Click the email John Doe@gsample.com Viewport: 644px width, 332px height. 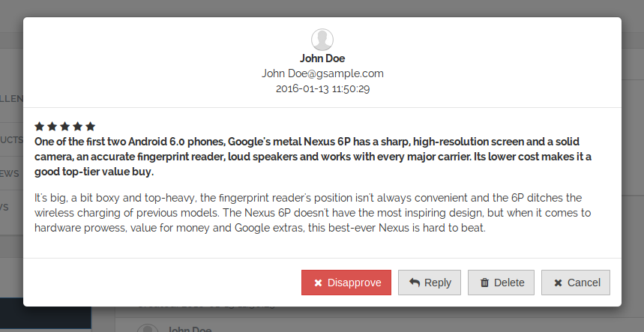(x=322, y=73)
